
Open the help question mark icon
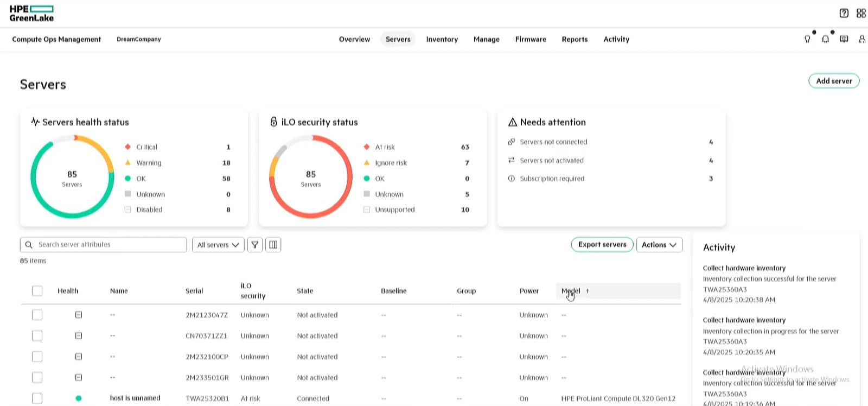(x=844, y=13)
